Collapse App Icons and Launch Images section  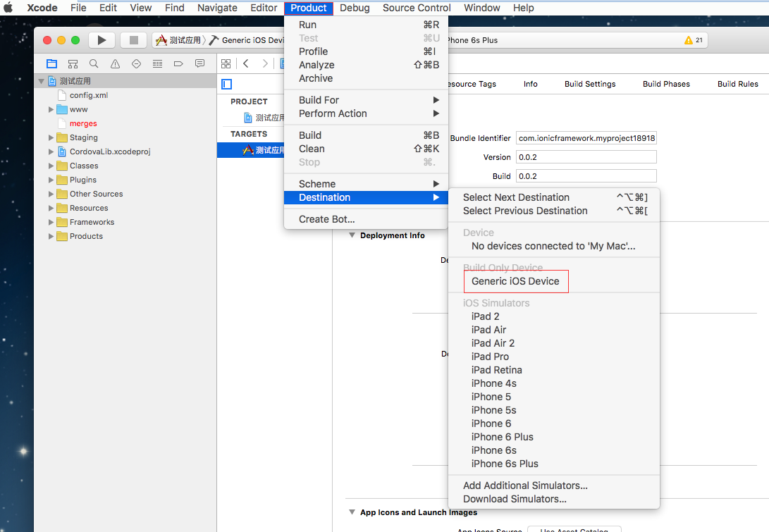click(352, 512)
